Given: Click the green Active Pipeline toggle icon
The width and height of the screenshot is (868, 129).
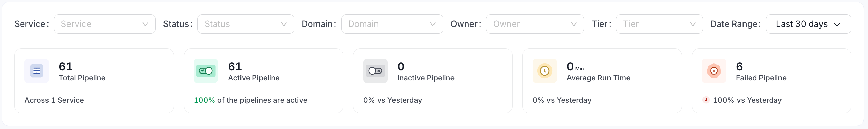Looking at the screenshot, I should [x=206, y=71].
